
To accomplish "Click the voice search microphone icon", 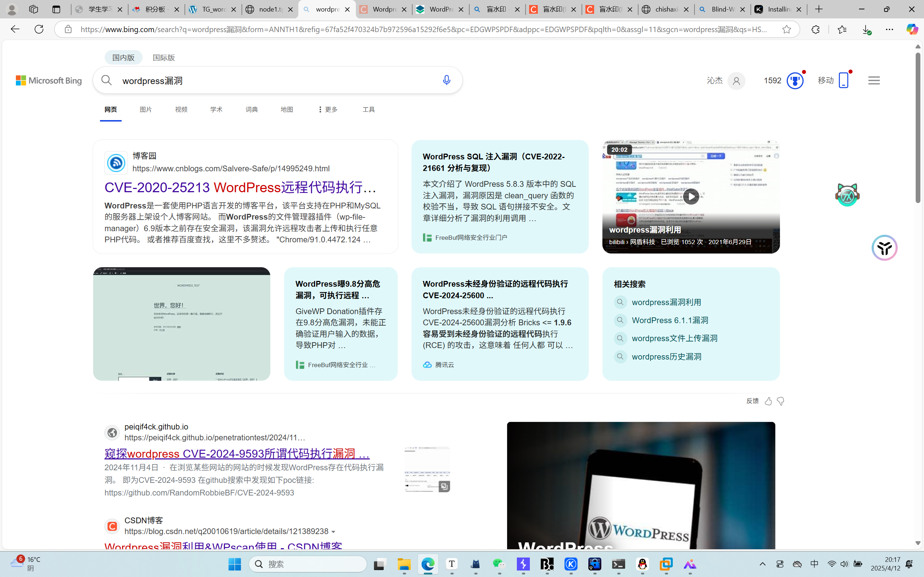I will (446, 80).
